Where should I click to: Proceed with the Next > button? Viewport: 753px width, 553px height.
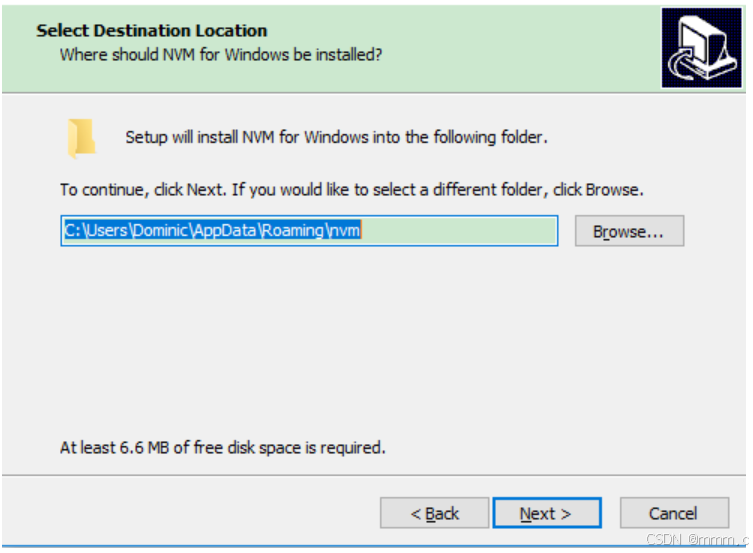tap(547, 513)
